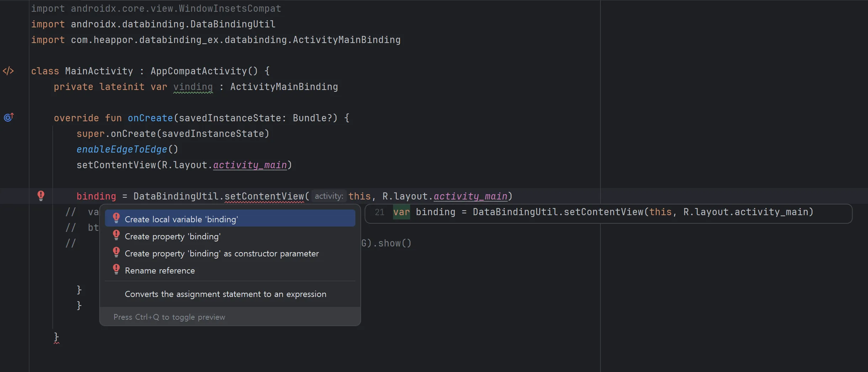Click the underlined setContentView after DataBindingUtil
Image resolution: width=868 pixels, height=372 pixels.
(264, 196)
